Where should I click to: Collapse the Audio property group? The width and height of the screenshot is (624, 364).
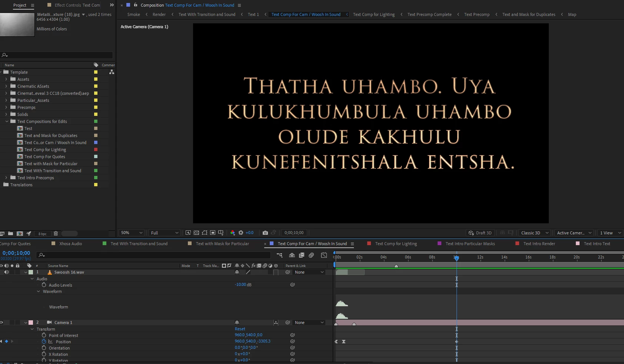coord(32,279)
